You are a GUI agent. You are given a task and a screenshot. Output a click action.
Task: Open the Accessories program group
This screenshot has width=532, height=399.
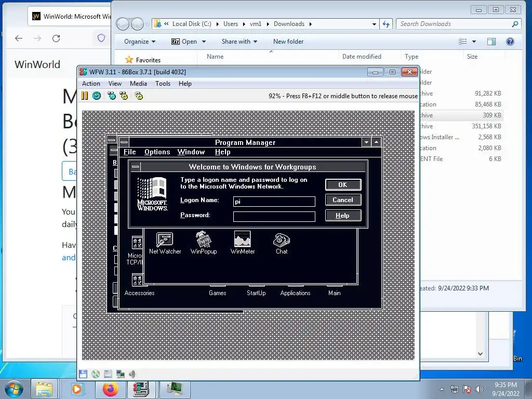click(x=139, y=286)
